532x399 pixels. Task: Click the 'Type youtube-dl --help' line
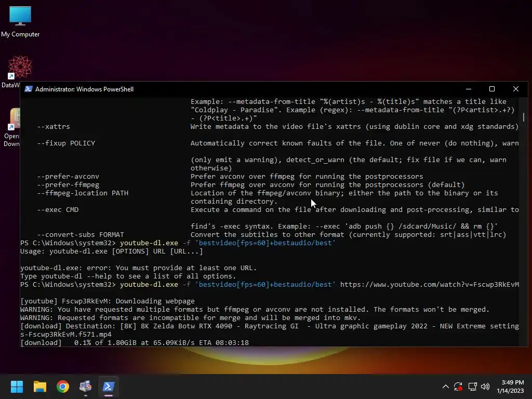[128, 276]
